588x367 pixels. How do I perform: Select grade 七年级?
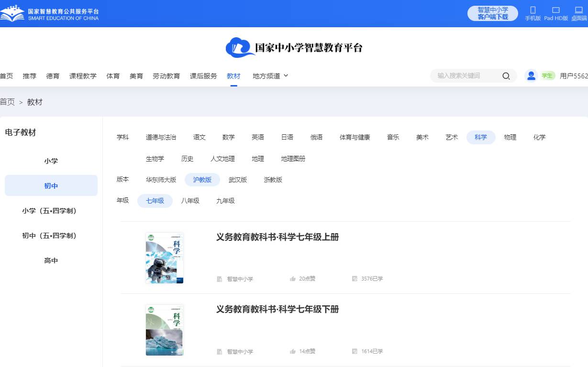tap(155, 201)
